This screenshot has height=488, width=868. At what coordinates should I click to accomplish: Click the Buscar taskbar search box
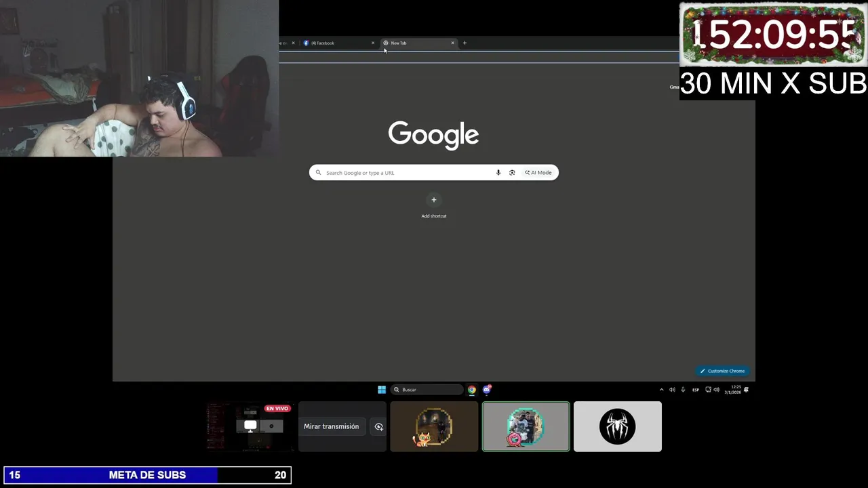(427, 390)
